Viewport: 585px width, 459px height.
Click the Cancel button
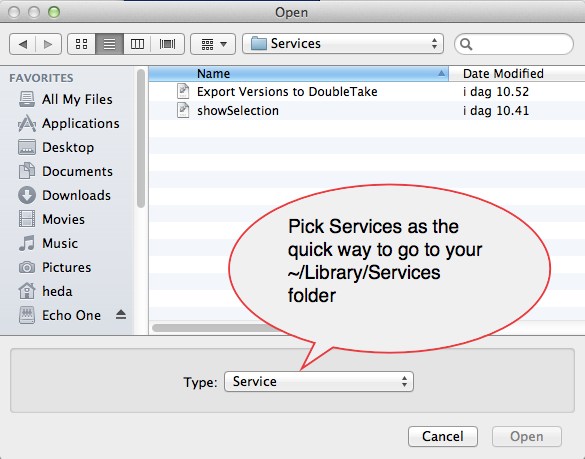click(443, 436)
